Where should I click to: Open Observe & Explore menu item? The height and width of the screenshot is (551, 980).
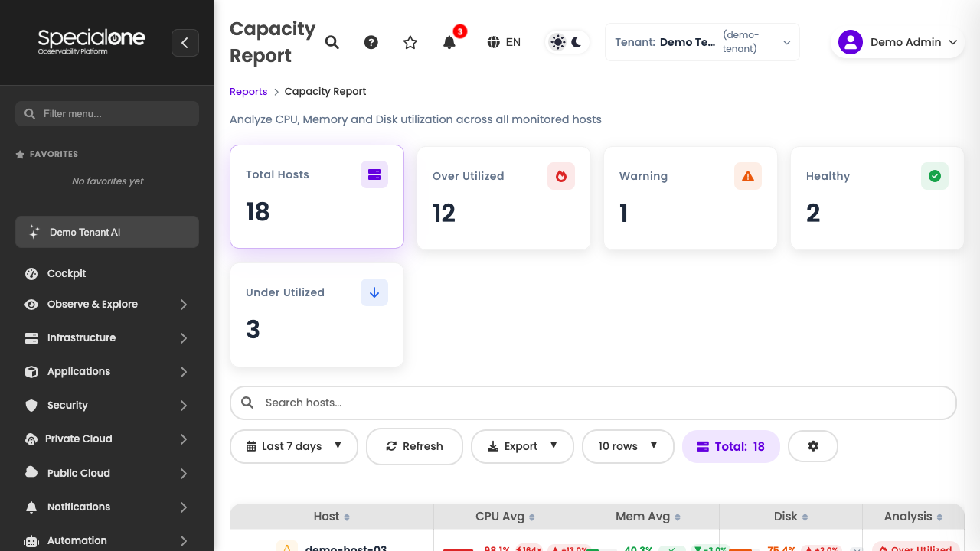coord(107,304)
